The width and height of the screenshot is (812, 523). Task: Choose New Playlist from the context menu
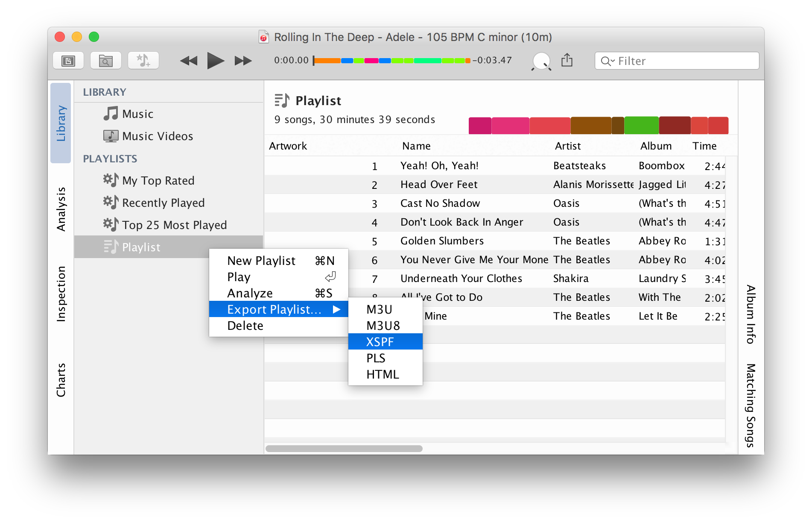click(261, 260)
